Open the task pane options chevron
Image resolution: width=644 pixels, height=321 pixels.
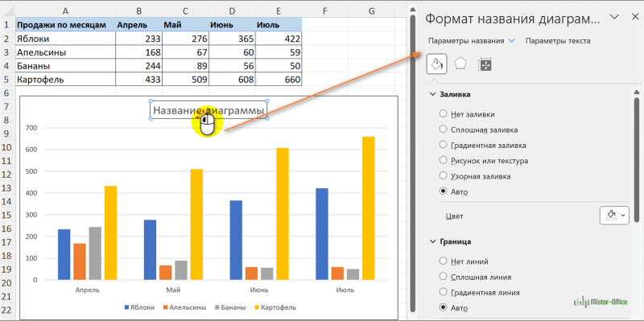pyautogui.click(x=614, y=17)
